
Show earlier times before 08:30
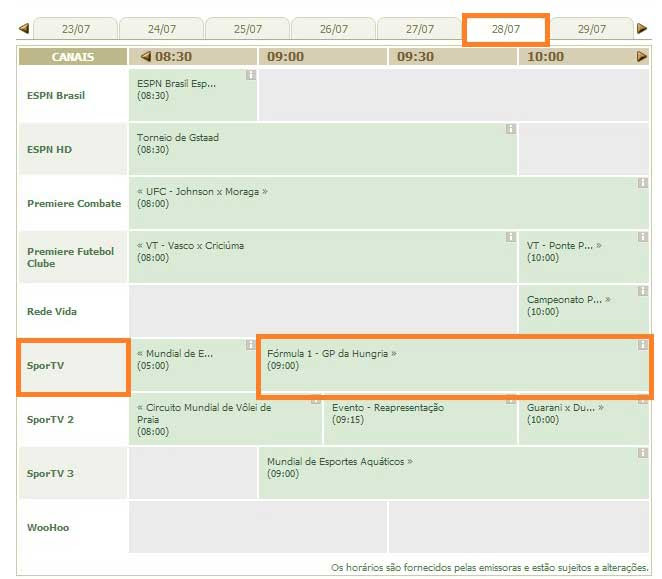[146, 56]
